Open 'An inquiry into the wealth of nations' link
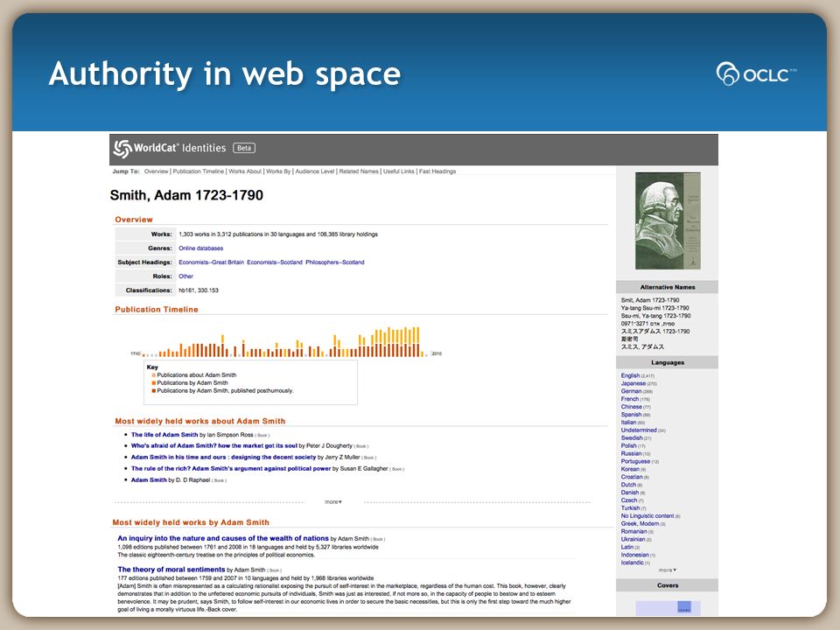The image size is (840, 630). point(223,538)
